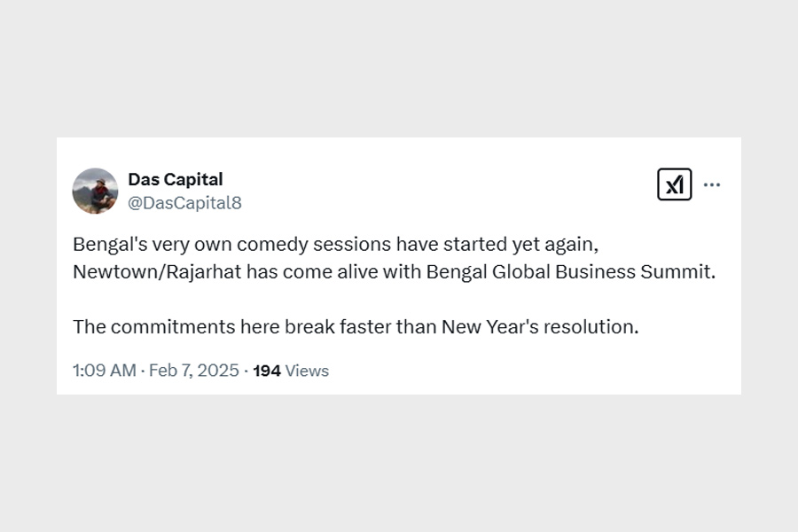This screenshot has height=532, width=798.
Task: Open the Grok AI explain icon
Action: 674,184
